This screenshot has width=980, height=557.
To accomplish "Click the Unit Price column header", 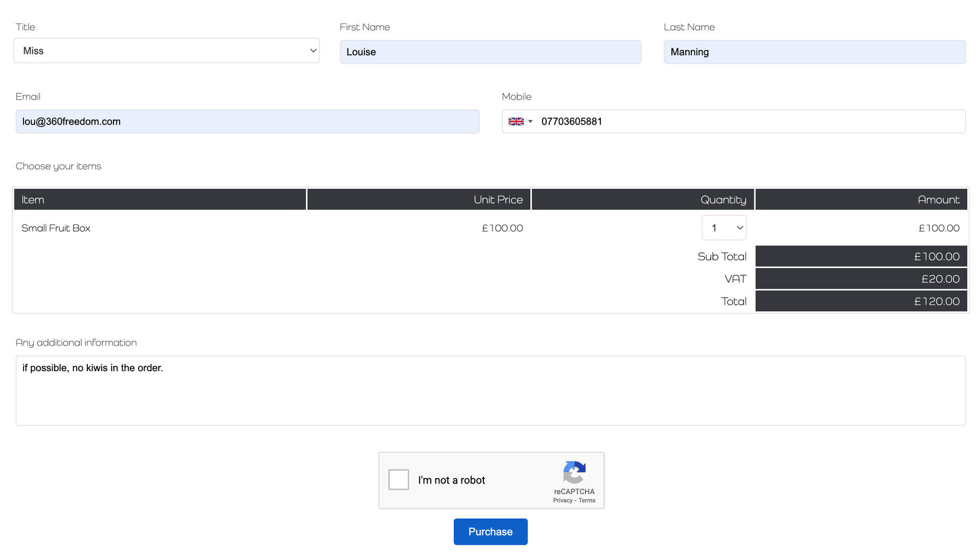I will (x=418, y=200).
